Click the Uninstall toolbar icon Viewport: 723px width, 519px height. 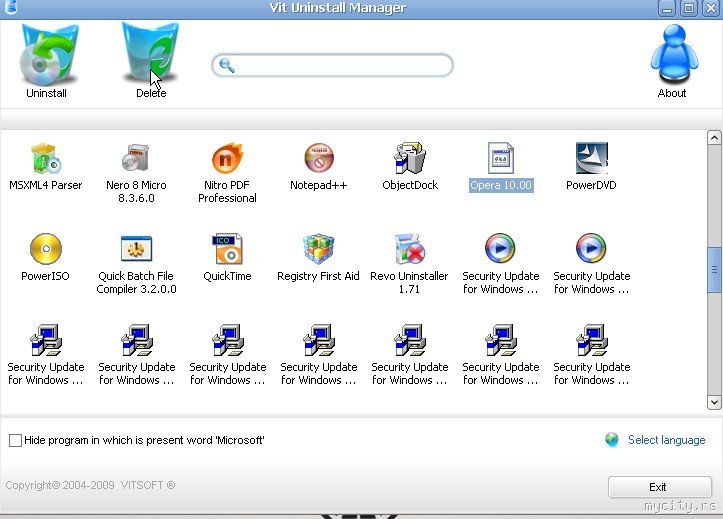tap(48, 54)
